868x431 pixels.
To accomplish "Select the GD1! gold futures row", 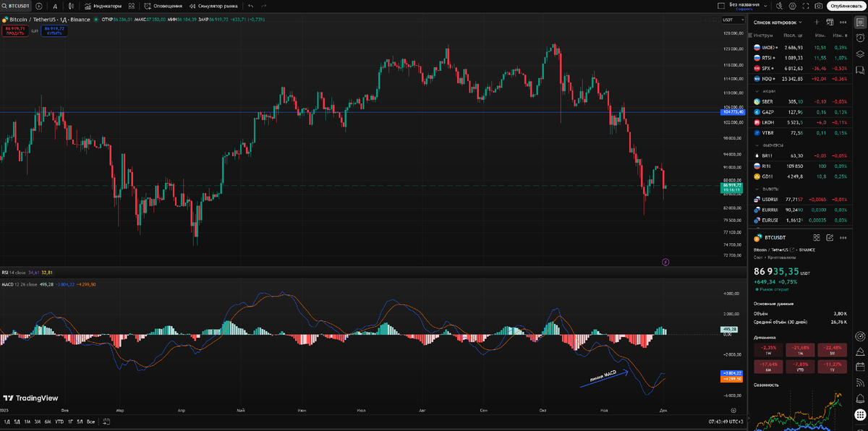I will (800, 176).
